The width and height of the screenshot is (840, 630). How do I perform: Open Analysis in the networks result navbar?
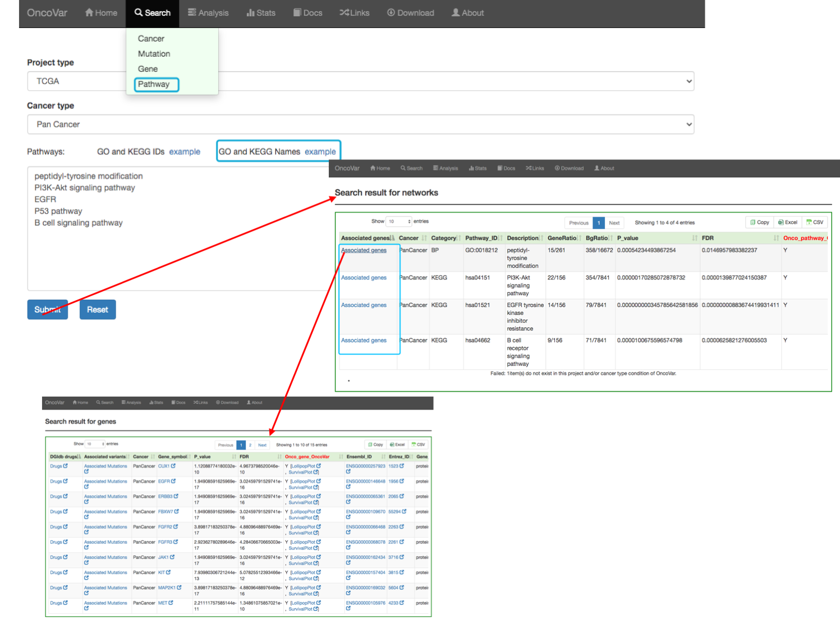(446, 168)
